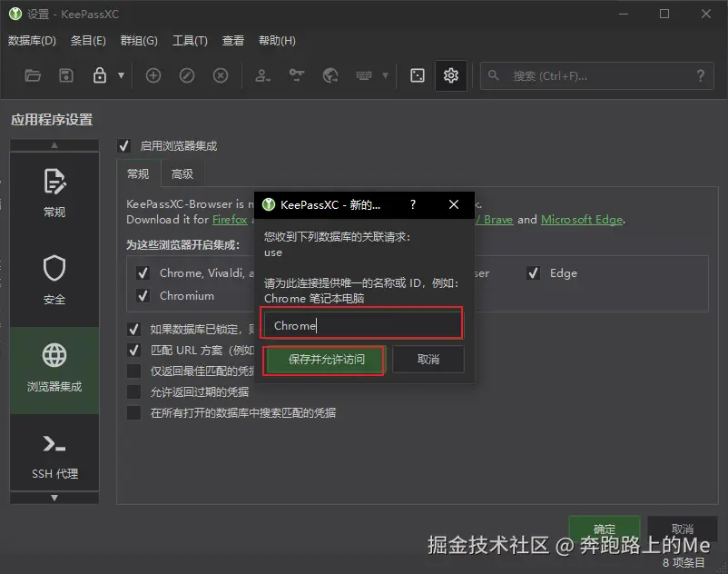728x574 pixels.
Task: Switch to the 高级 tab
Action: click(182, 174)
